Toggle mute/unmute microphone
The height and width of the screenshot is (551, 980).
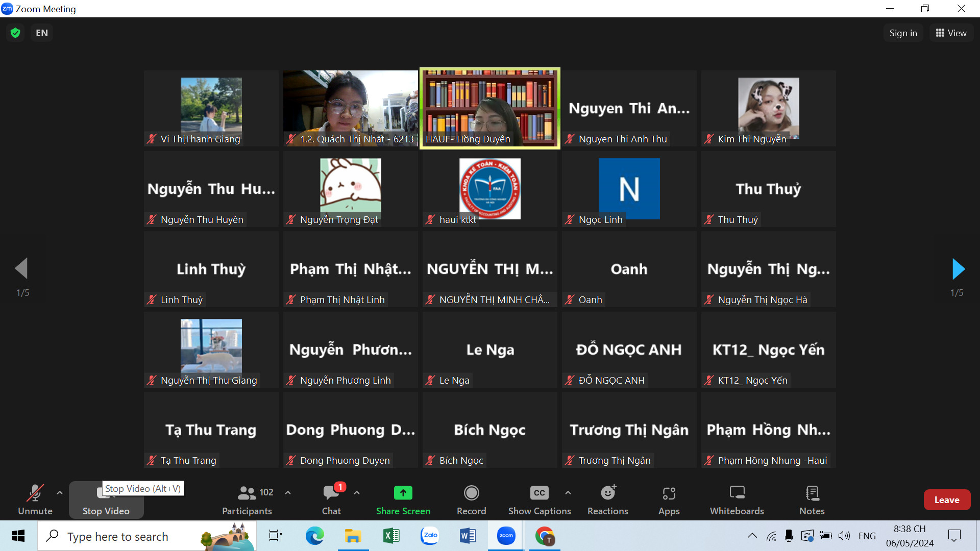coord(34,499)
